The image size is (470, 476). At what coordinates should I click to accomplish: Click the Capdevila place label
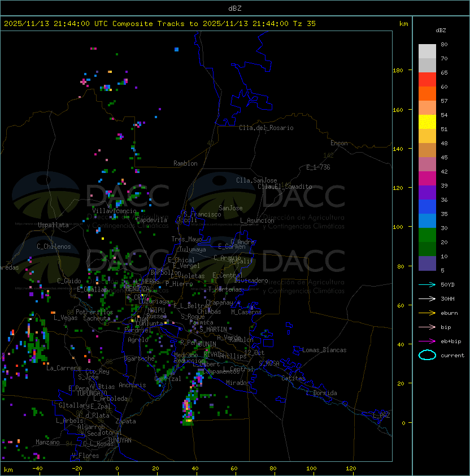coord(152,220)
